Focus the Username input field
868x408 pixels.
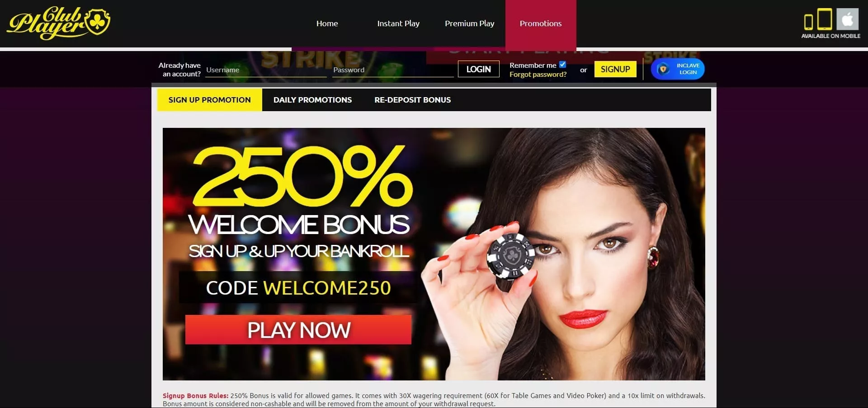coord(266,70)
